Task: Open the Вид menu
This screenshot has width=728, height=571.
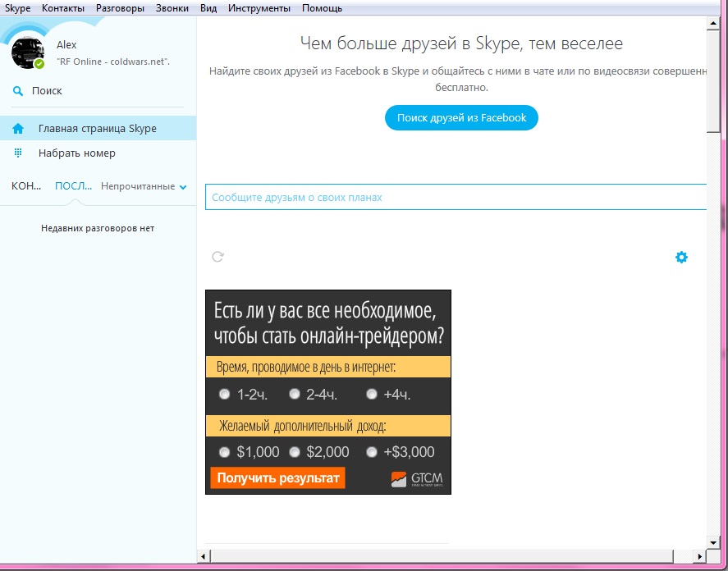Action: coord(208,8)
